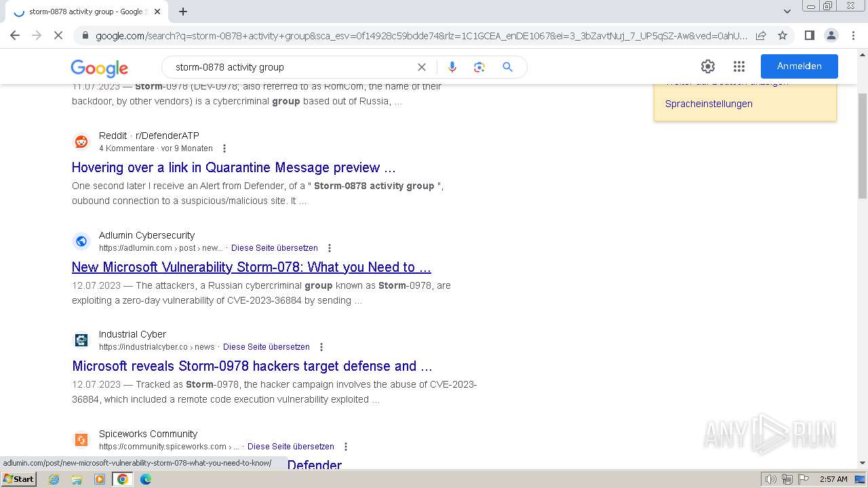Open more options for Adlumin result
This screenshot has width=868, height=488.
[x=330, y=248]
